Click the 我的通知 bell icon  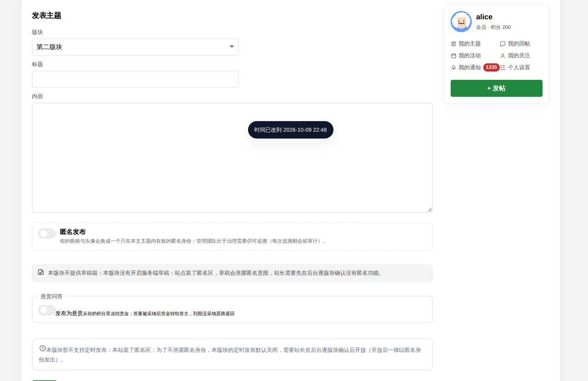(x=454, y=67)
